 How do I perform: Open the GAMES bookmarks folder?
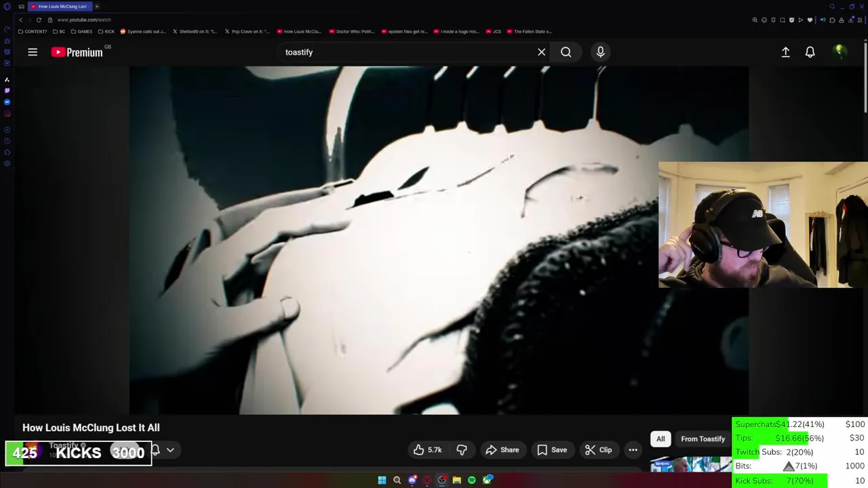coord(81,31)
